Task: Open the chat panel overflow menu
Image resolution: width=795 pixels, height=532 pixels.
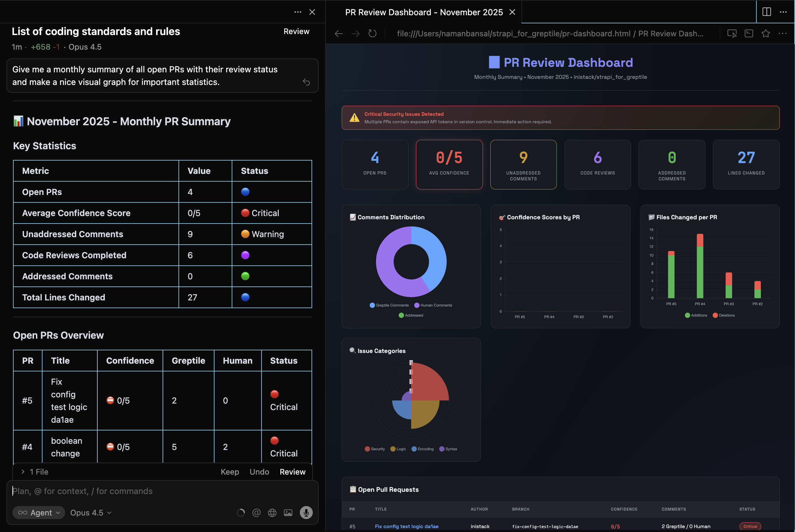Action: [298, 12]
